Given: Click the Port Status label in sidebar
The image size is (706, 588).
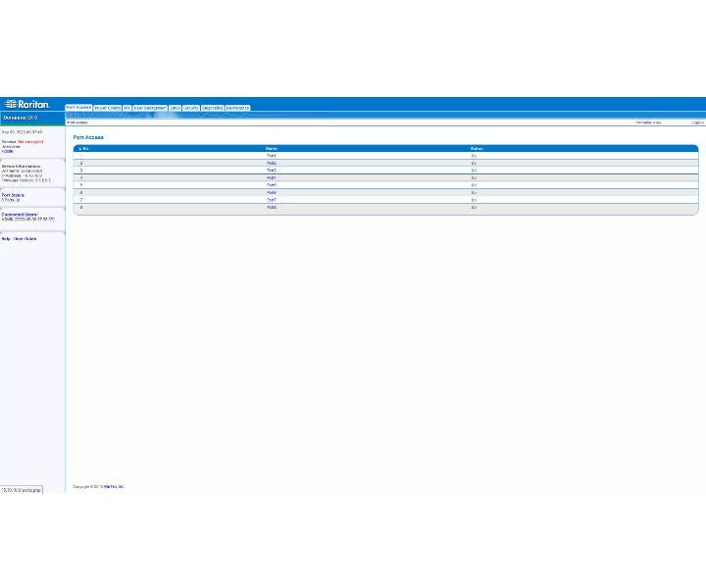Looking at the screenshot, I should tap(13, 195).
